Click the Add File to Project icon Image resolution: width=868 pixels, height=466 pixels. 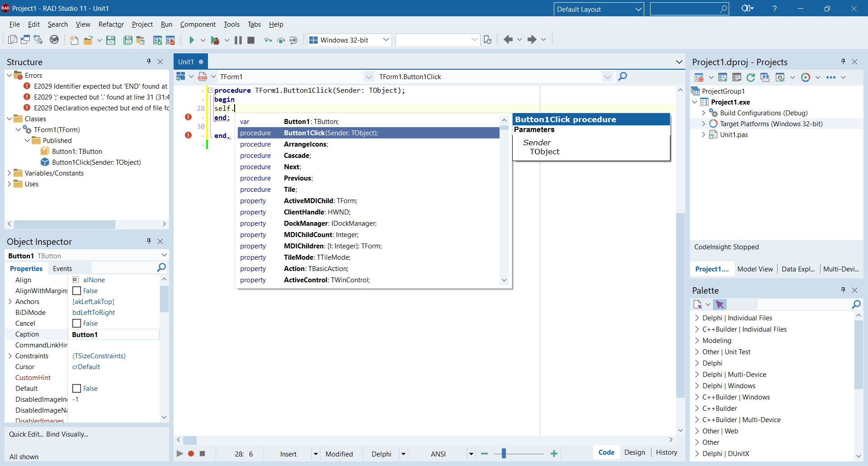coord(157,40)
